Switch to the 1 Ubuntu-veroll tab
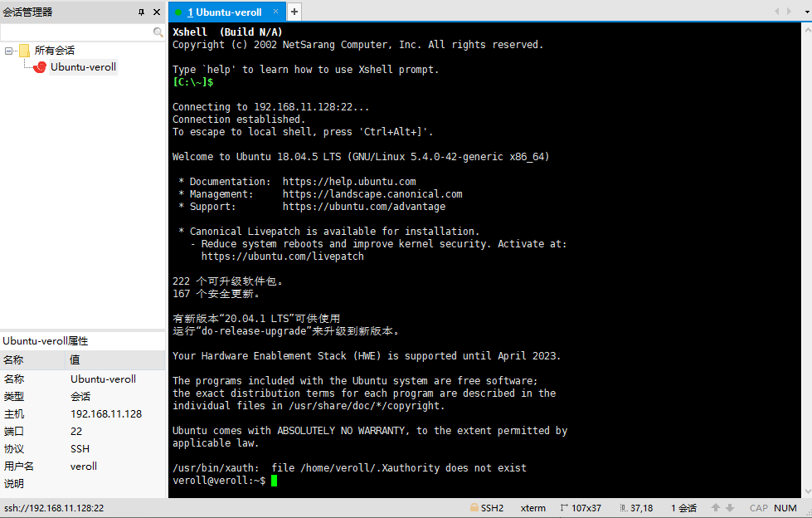Screen dimensions: 812x518 click(x=225, y=12)
